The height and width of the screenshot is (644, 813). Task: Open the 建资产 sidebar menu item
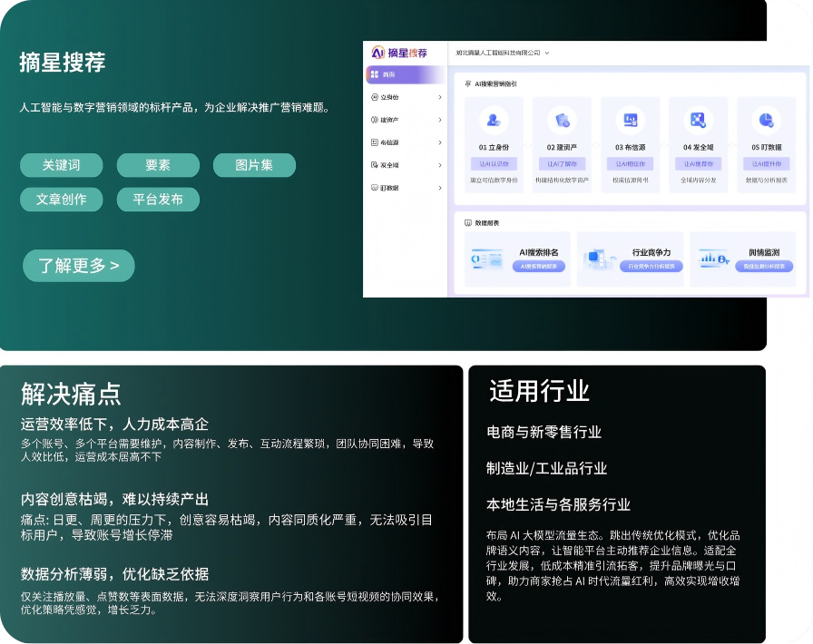pos(406,120)
